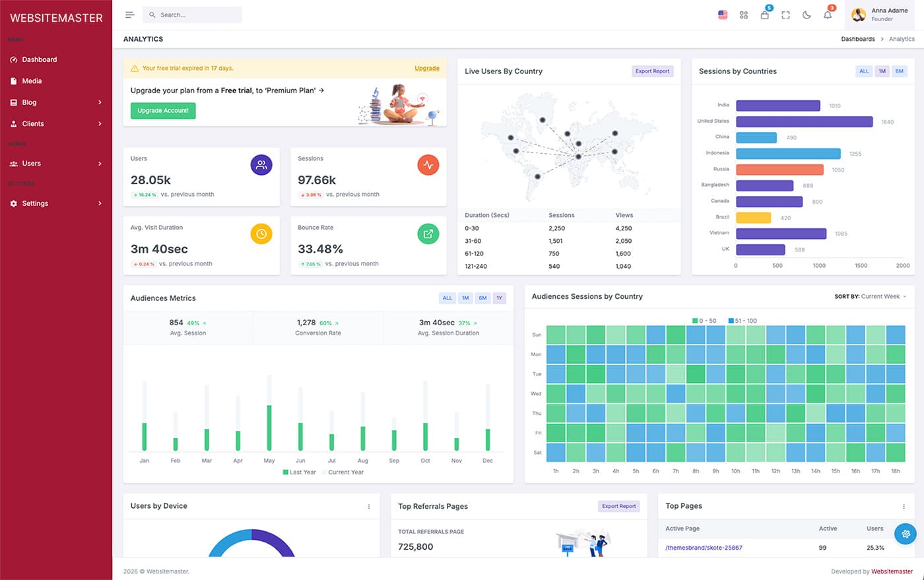
Task: Open the notifications bell
Action: click(x=828, y=15)
